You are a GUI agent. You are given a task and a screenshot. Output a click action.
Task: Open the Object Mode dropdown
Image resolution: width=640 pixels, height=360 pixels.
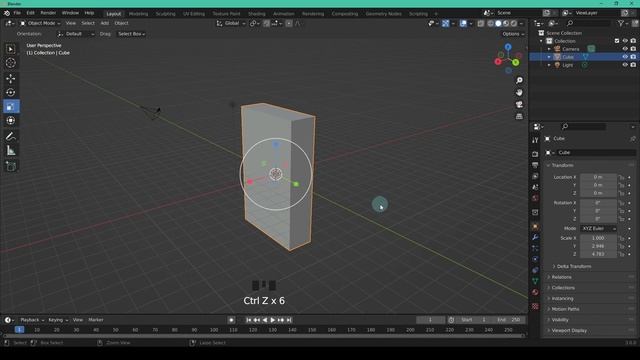(40, 23)
